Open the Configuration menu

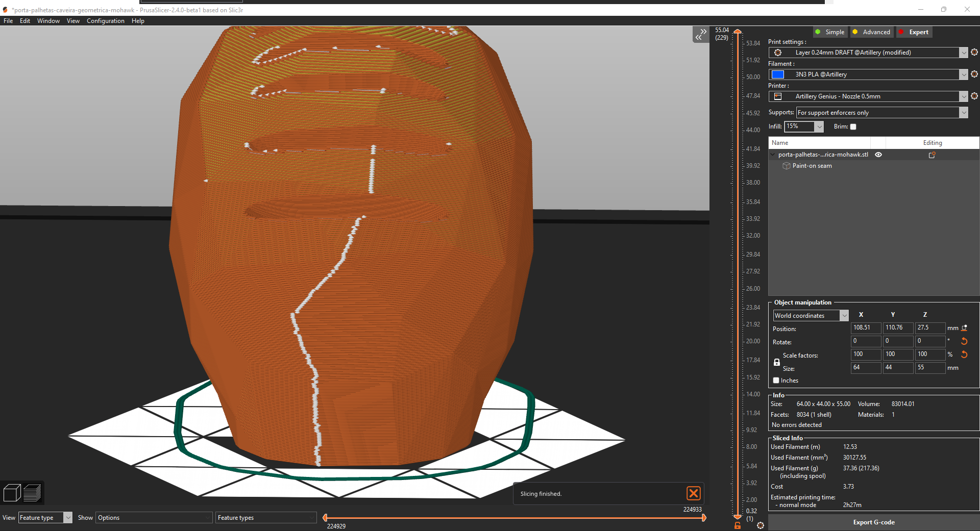106,21
